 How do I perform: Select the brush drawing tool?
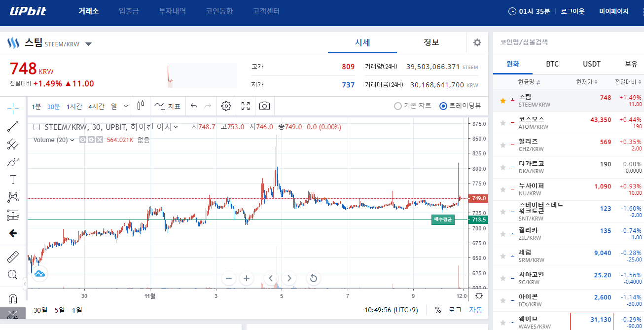click(x=13, y=162)
